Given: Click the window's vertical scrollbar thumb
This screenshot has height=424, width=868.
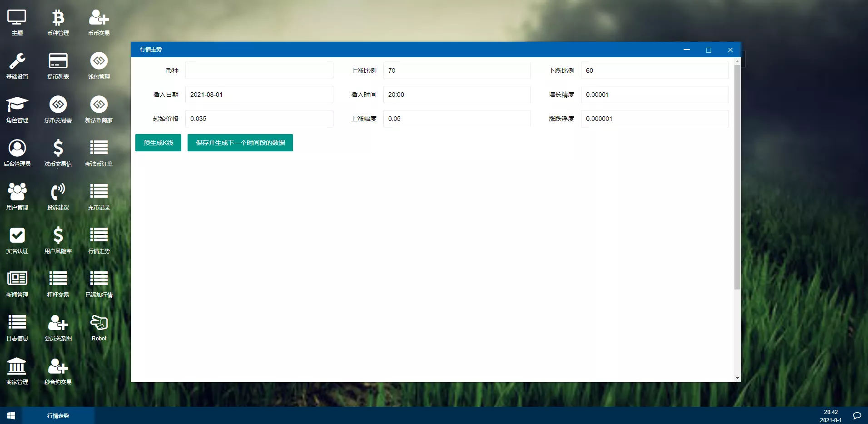Looking at the screenshot, I should click(x=737, y=177).
